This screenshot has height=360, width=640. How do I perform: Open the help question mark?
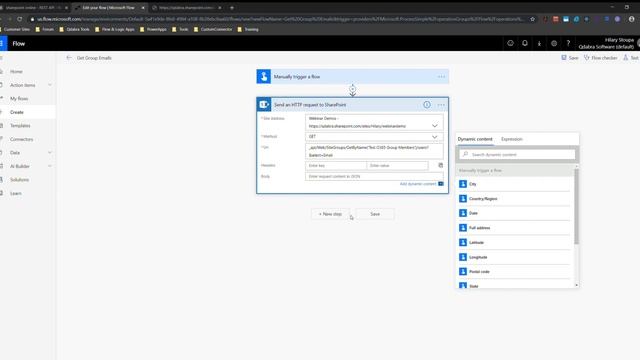click(568, 43)
